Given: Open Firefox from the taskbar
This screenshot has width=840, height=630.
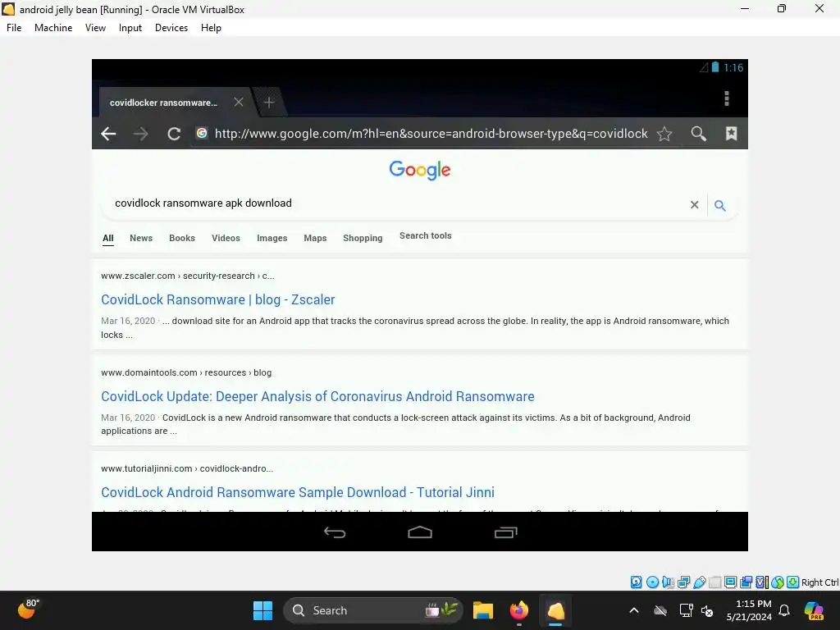Looking at the screenshot, I should 518,610.
